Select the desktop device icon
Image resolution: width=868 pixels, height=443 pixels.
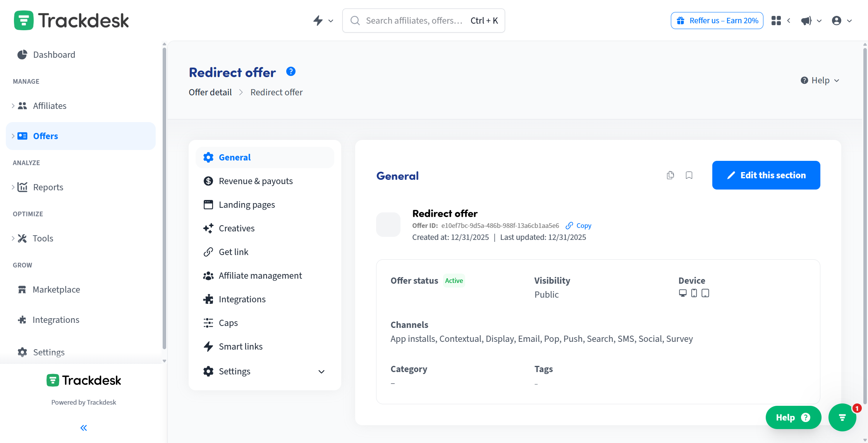[682, 293]
